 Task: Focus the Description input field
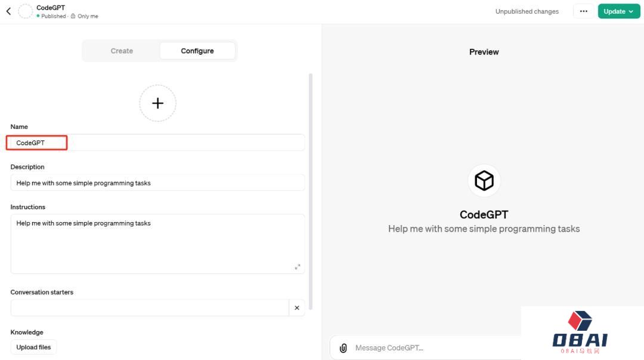pyautogui.click(x=157, y=183)
